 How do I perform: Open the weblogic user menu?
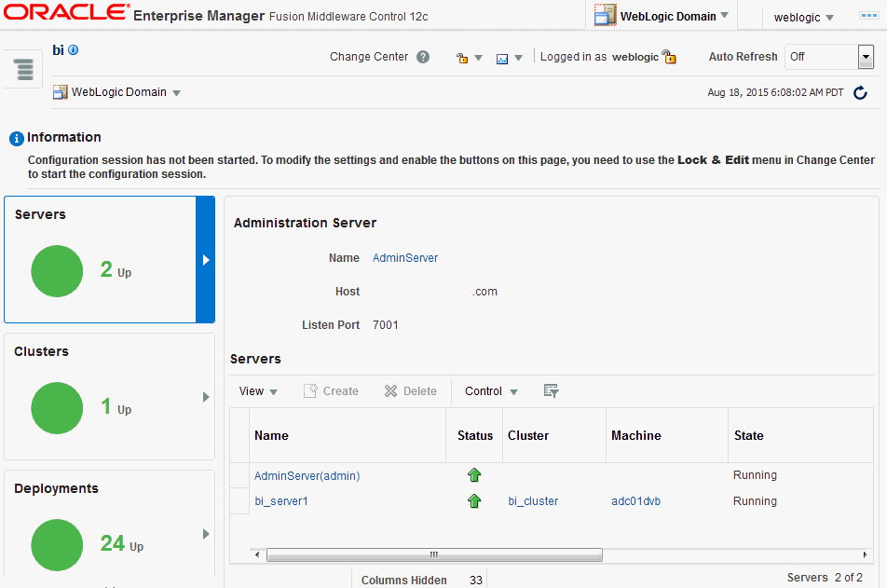tap(804, 18)
